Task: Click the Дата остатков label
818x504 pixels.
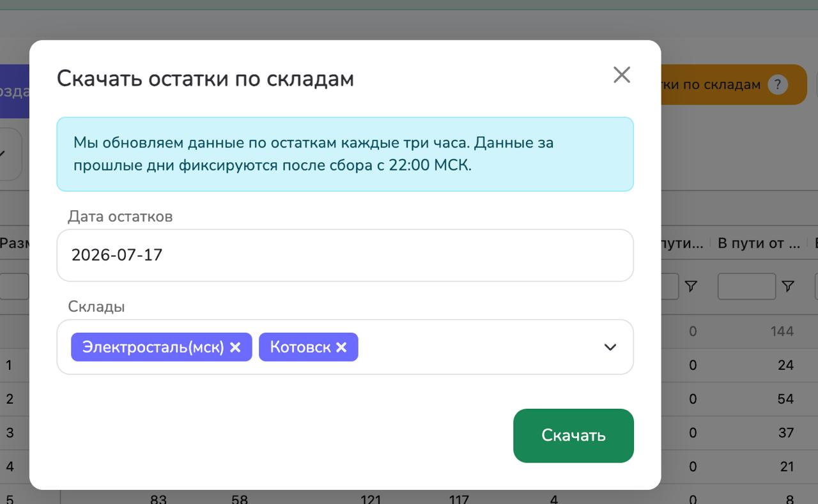Action: tap(120, 217)
